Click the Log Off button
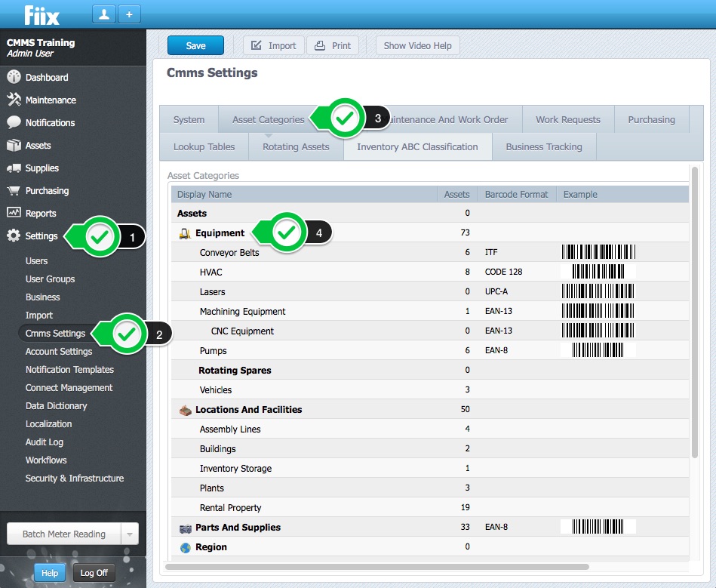716x588 pixels. pyautogui.click(x=94, y=573)
